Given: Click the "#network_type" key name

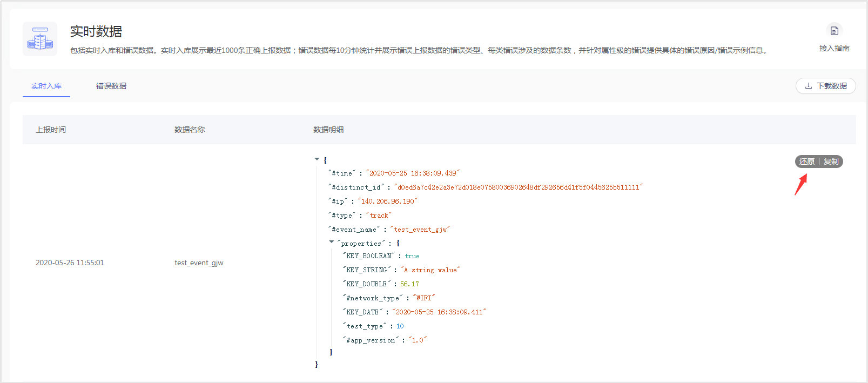Looking at the screenshot, I should (373, 298).
